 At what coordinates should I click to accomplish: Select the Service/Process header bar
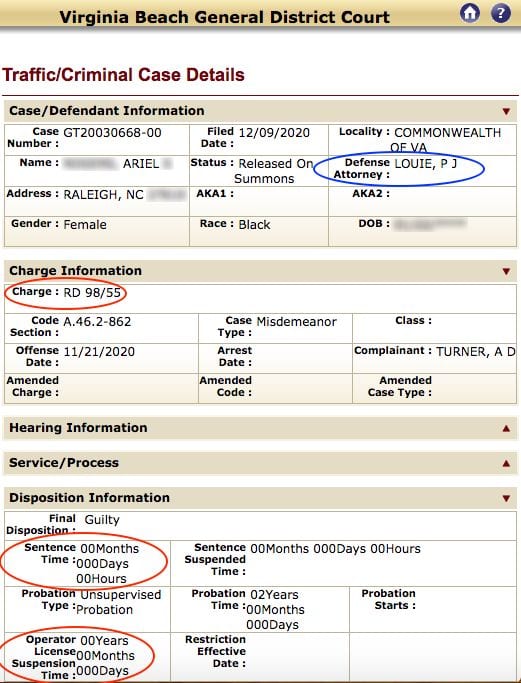tap(260, 463)
